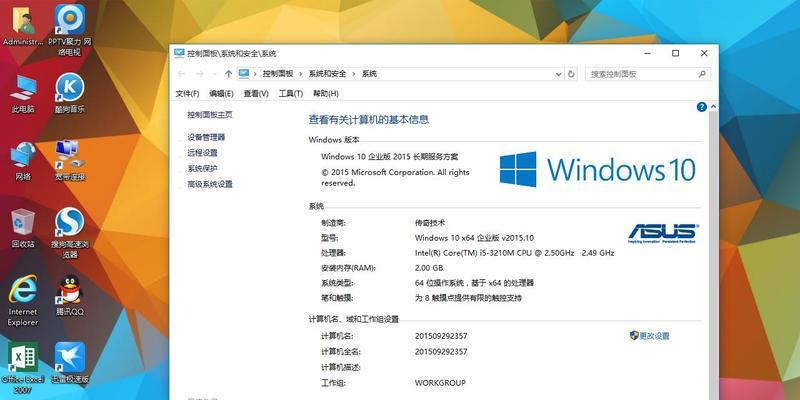The width and height of the screenshot is (800, 400).
Task: Click the title bar control panel icon
Action: click(179, 53)
